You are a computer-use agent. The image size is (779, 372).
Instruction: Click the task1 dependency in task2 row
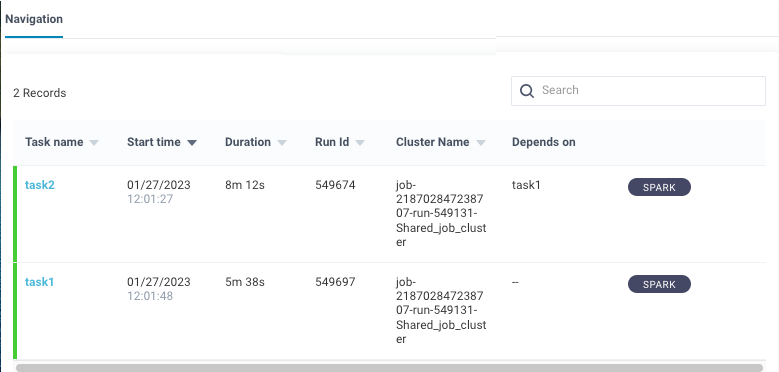tap(526, 185)
